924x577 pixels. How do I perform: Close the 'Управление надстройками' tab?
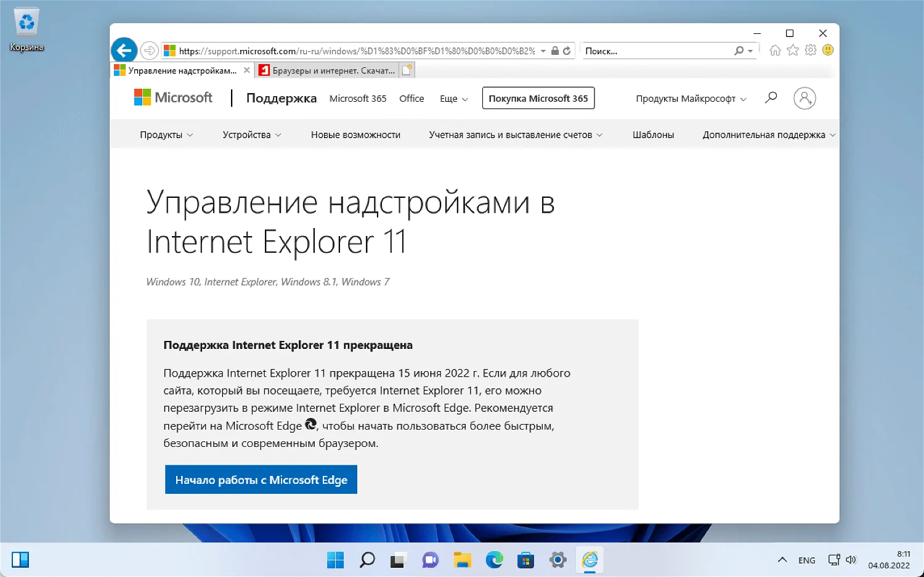[246, 70]
